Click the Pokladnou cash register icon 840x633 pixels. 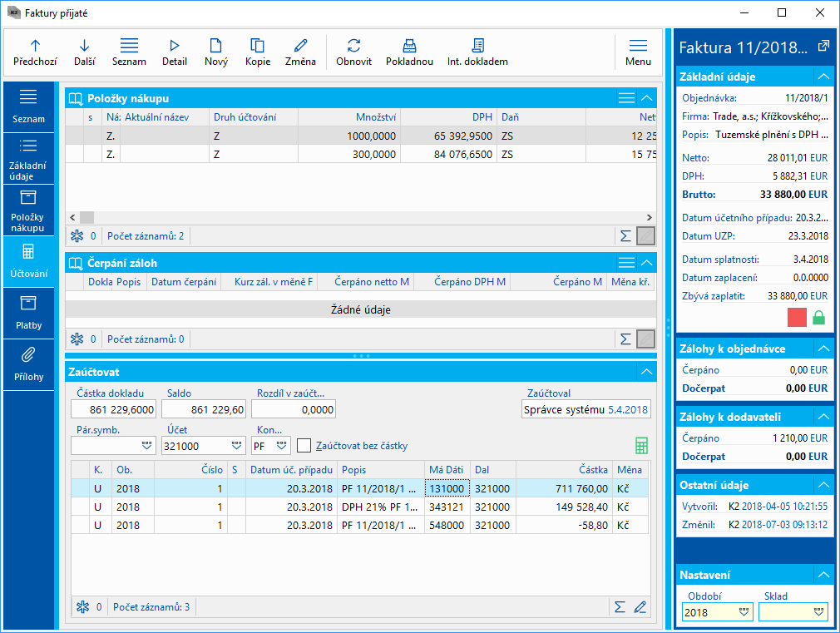(409, 46)
